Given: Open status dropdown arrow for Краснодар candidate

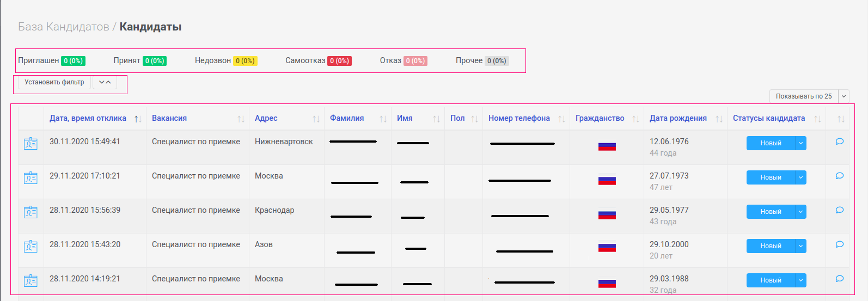Looking at the screenshot, I should click(x=800, y=212).
